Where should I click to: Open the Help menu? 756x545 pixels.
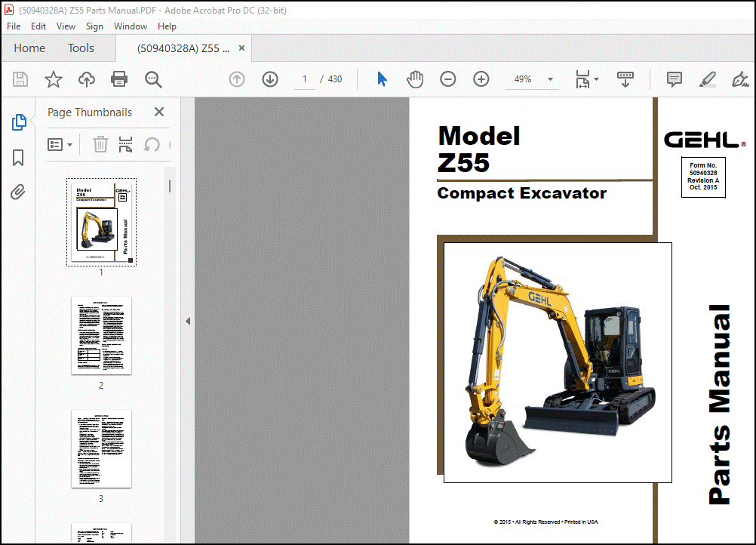[x=167, y=26]
